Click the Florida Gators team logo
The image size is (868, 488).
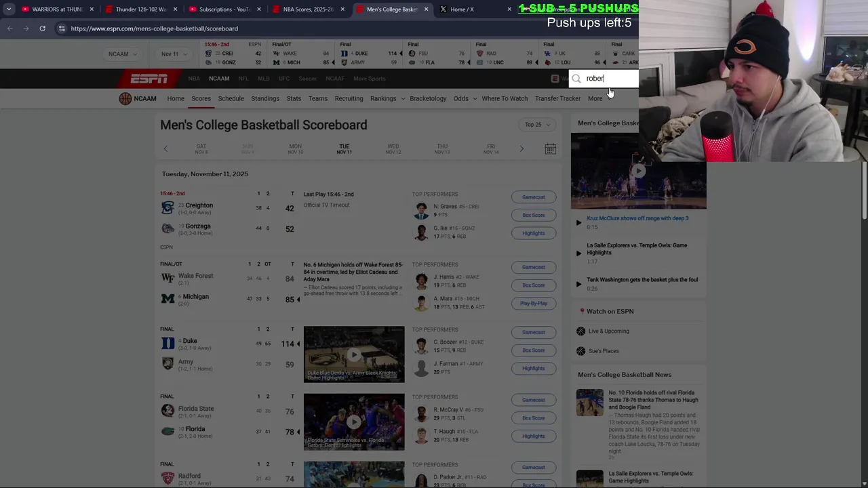point(167,432)
